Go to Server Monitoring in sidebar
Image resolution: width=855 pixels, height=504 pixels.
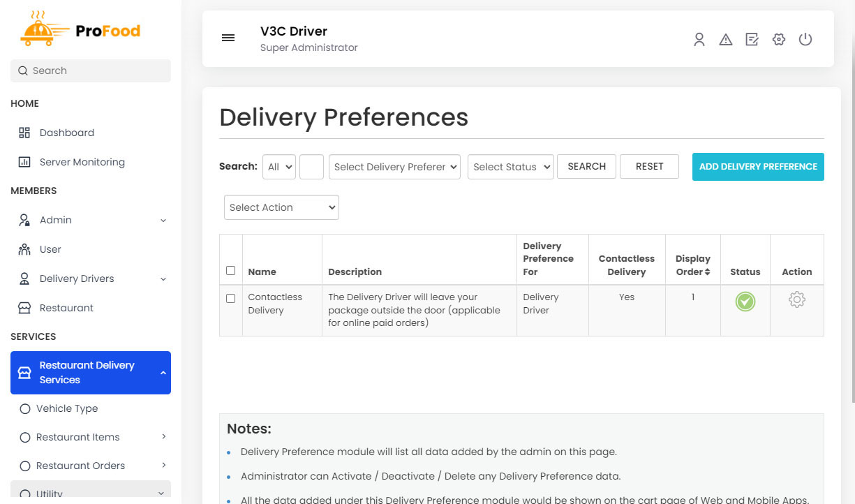[82, 162]
